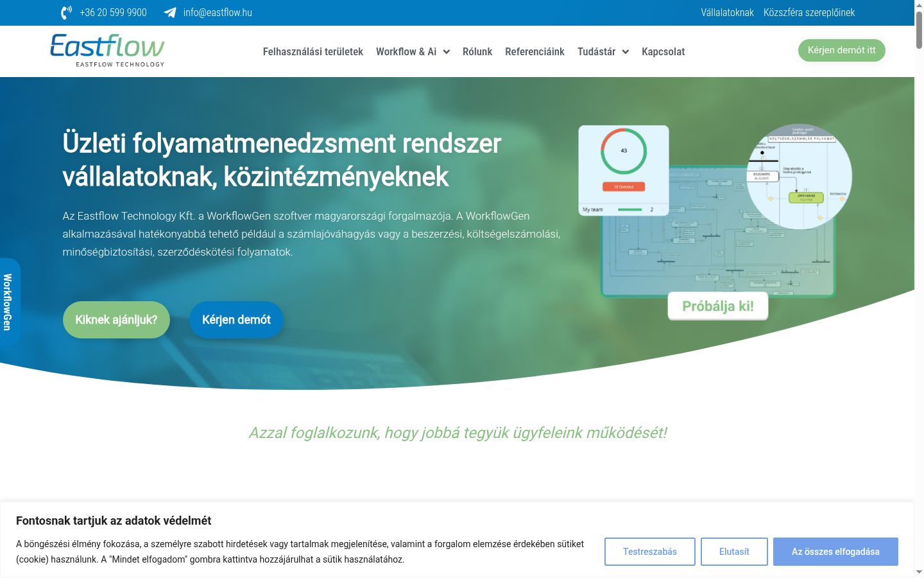Click the info@eastflow.hu email link

coord(218,13)
